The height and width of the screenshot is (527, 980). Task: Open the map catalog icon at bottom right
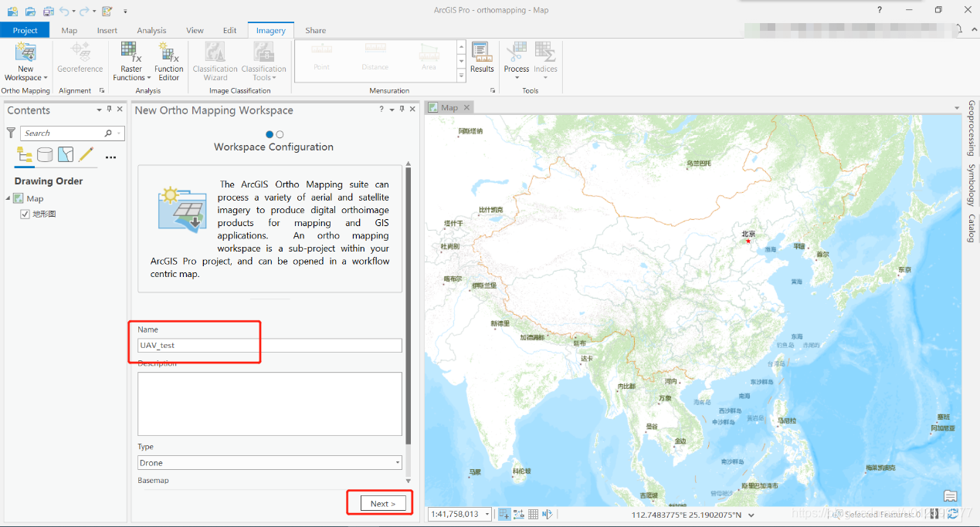click(x=951, y=496)
